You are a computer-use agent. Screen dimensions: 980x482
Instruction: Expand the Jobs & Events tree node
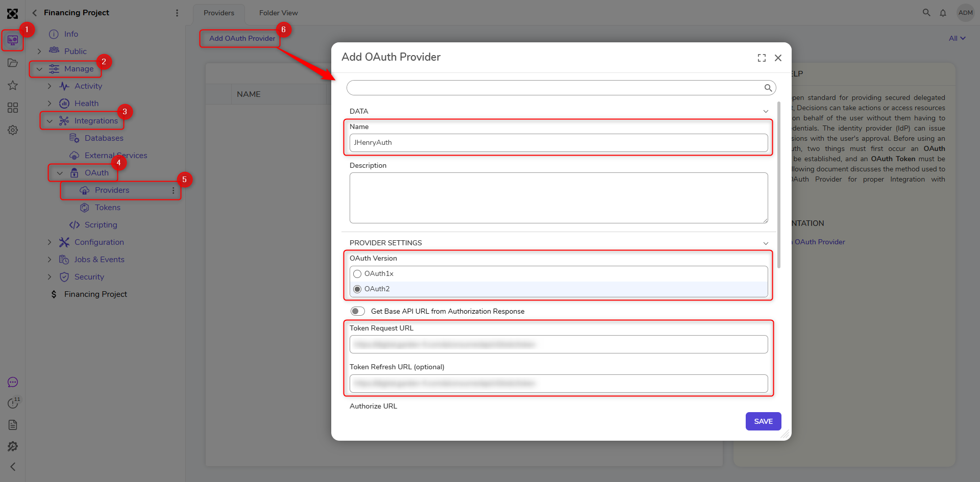(x=50, y=260)
